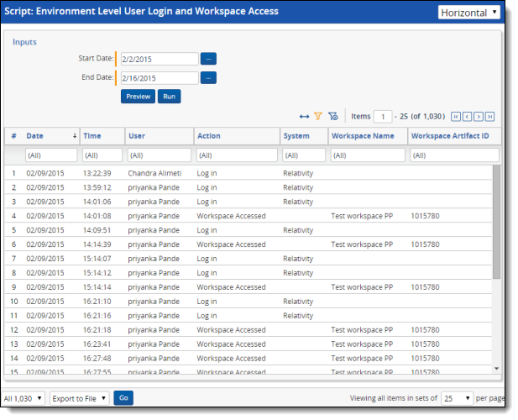This screenshot has height=420, width=518.
Task: Click the Go button
Action: click(x=123, y=398)
